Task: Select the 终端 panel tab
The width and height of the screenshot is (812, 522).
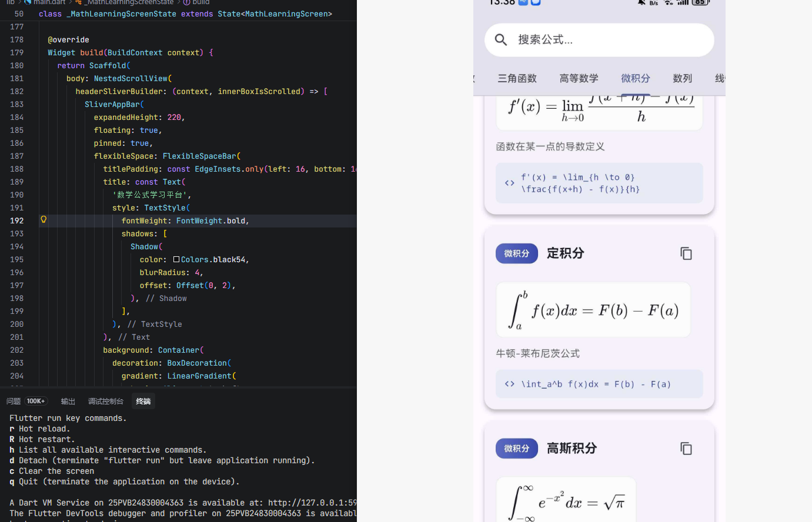Action: 143,401
